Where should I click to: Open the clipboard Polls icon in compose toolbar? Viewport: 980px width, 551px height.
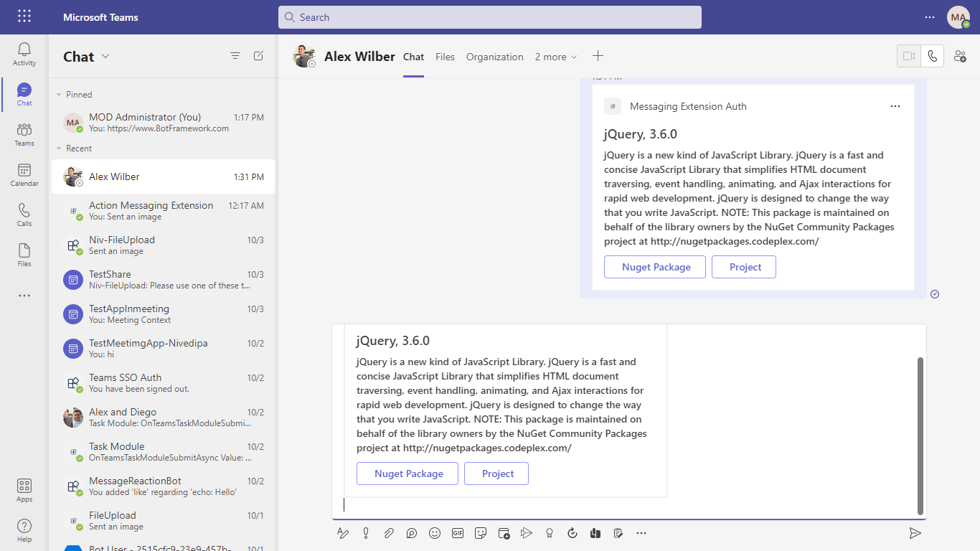coord(618,533)
